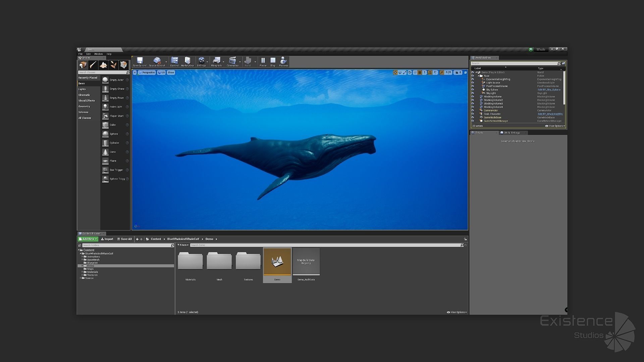Toggle grid snapping in viewport

pyautogui.click(x=420, y=72)
